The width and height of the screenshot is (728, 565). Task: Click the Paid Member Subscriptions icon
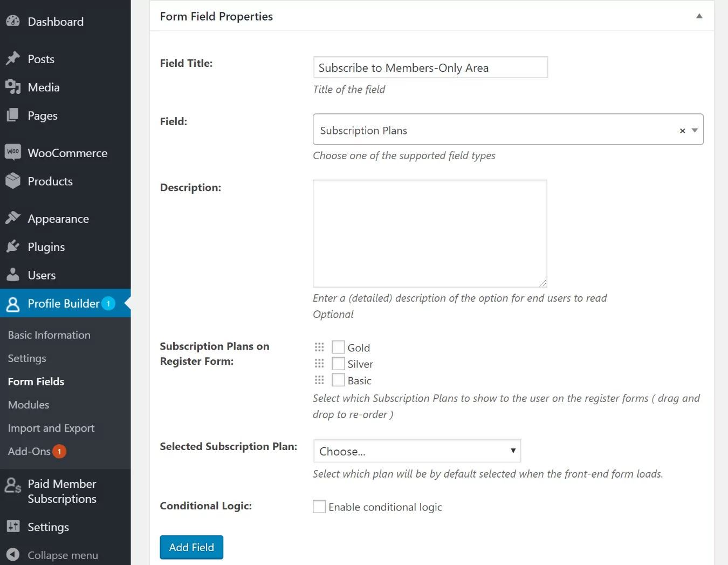pyautogui.click(x=13, y=485)
